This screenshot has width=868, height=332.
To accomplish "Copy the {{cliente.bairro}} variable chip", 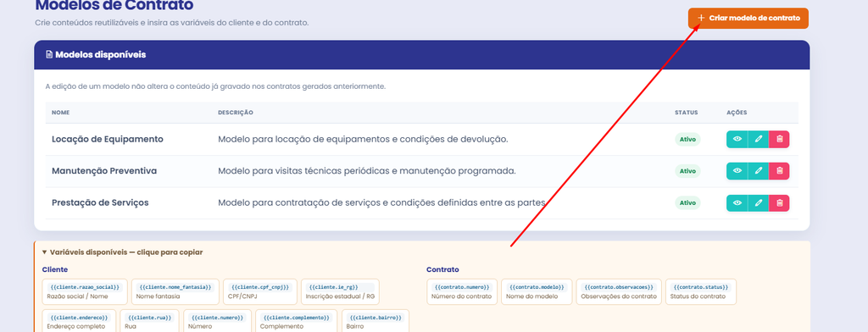I will (x=376, y=321).
